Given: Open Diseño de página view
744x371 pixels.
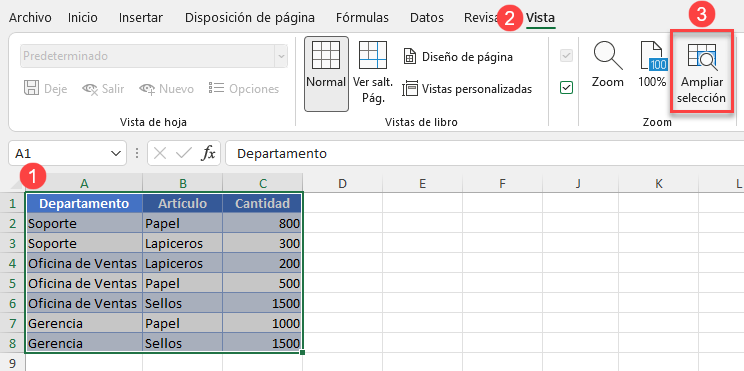Looking at the screenshot, I should [x=458, y=57].
